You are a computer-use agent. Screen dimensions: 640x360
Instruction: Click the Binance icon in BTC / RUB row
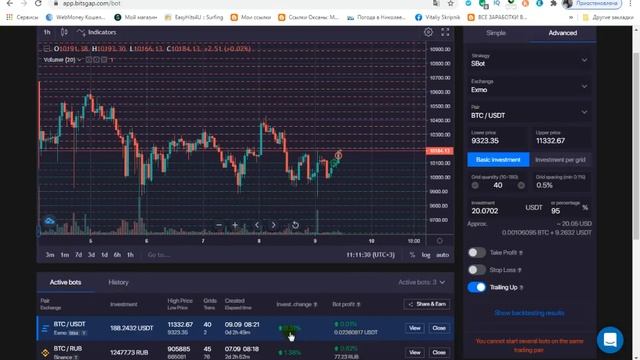tap(45, 352)
